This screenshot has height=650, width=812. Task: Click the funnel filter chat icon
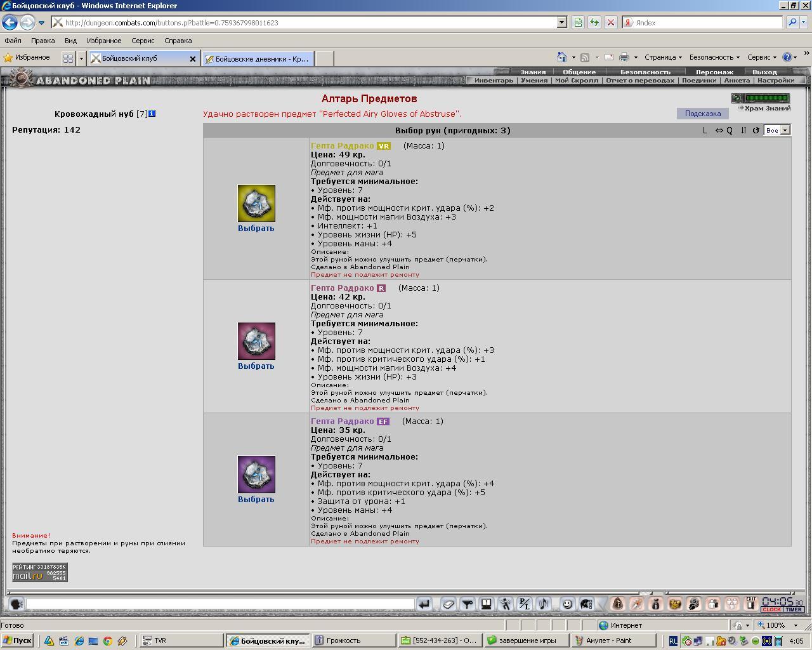coord(468,604)
